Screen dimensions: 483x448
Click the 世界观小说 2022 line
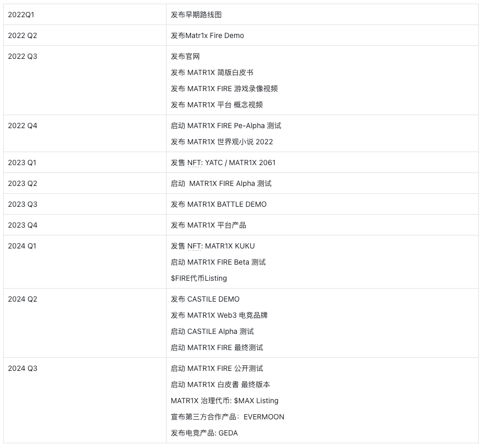pos(222,142)
